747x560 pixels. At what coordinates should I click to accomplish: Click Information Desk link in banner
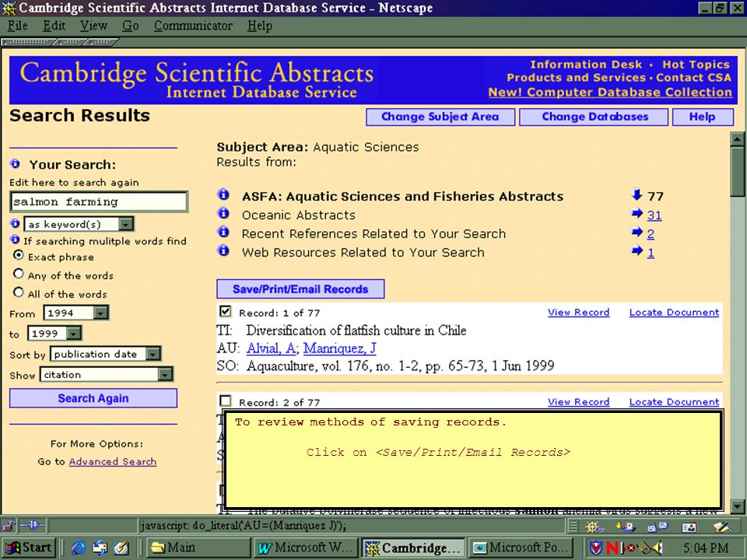[586, 65]
